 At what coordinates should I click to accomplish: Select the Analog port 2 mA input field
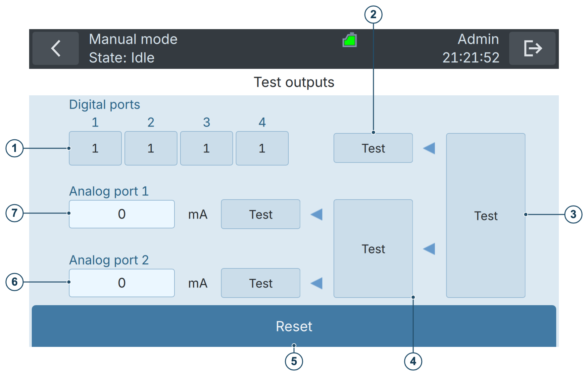[x=122, y=283]
